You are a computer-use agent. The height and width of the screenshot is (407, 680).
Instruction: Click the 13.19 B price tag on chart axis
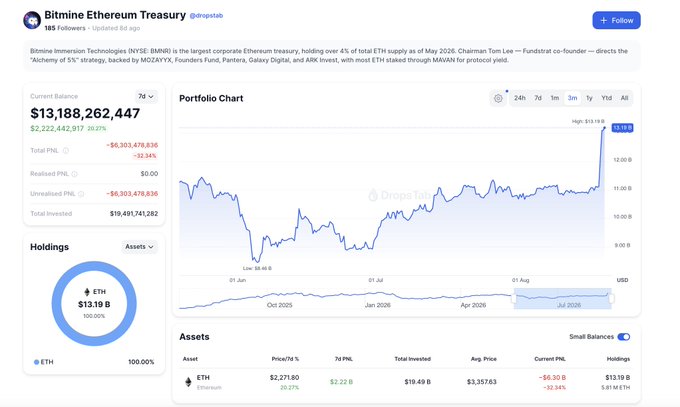622,128
